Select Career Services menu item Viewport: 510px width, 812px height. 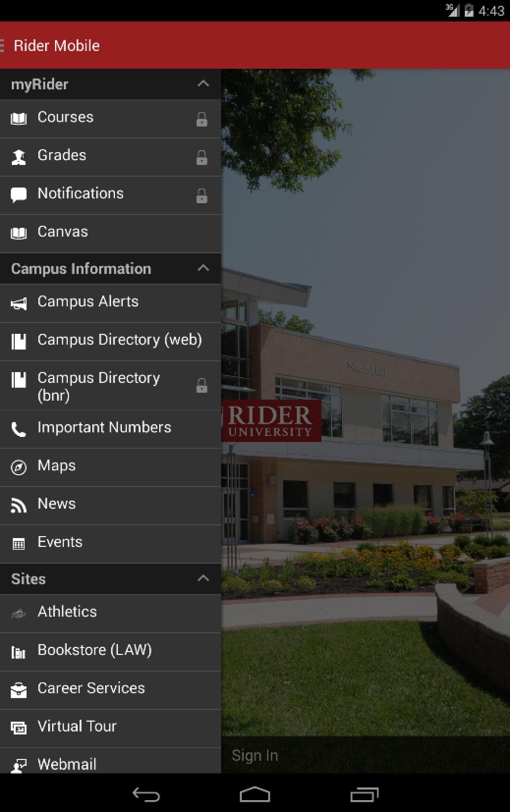[91, 688]
